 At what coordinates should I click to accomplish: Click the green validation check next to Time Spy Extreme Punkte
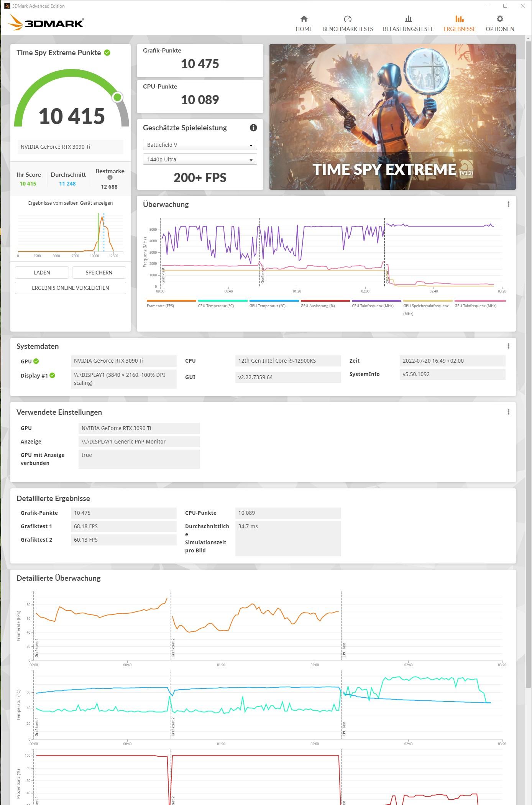coord(107,53)
